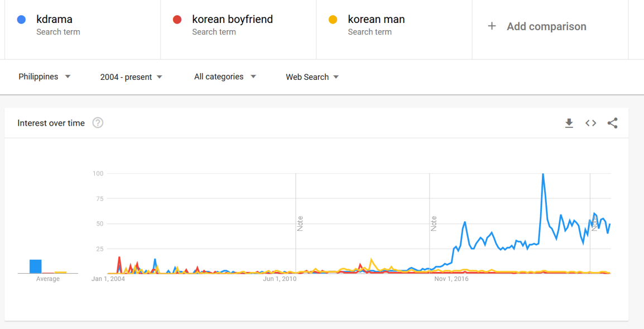Image resolution: width=644 pixels, height=329 pixels.
Task: Edit the korean man search term
Action: (376, 20)
